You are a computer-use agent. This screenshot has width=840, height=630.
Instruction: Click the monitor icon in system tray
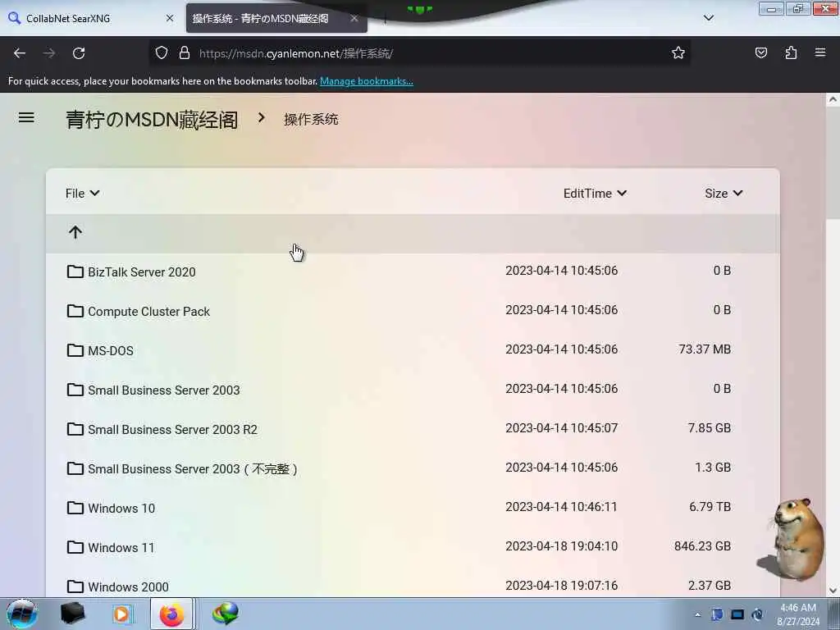click(x=737, y=614)
